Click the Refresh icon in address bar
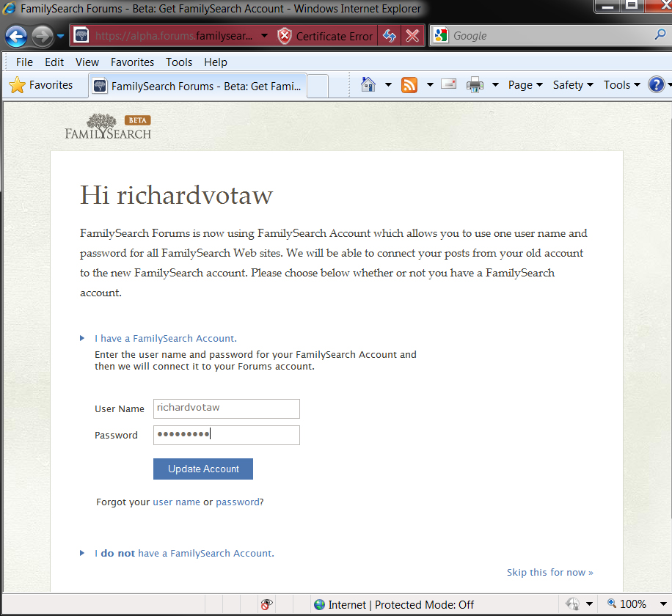Image resolution: width=672 pixels, height=616 pixels. [x=390, y=36]
